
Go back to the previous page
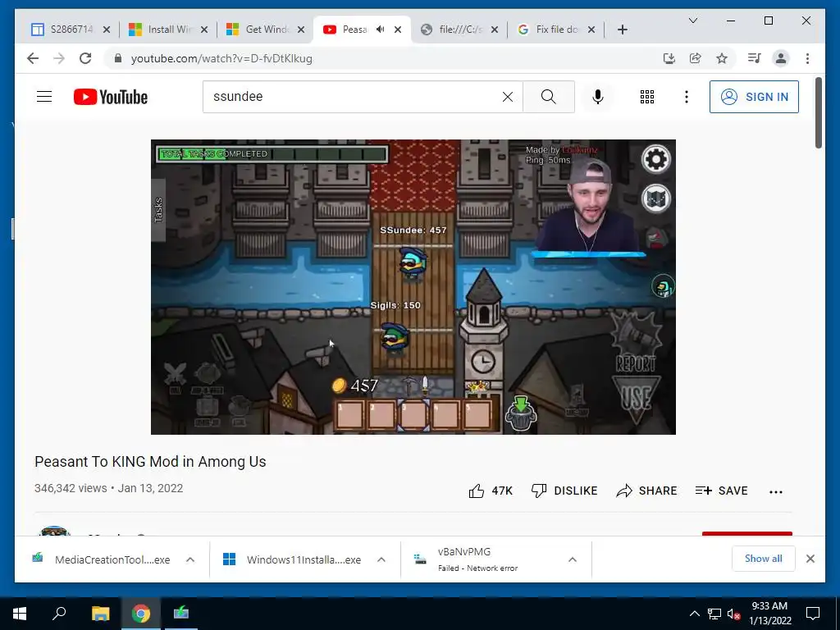(33, 58)
